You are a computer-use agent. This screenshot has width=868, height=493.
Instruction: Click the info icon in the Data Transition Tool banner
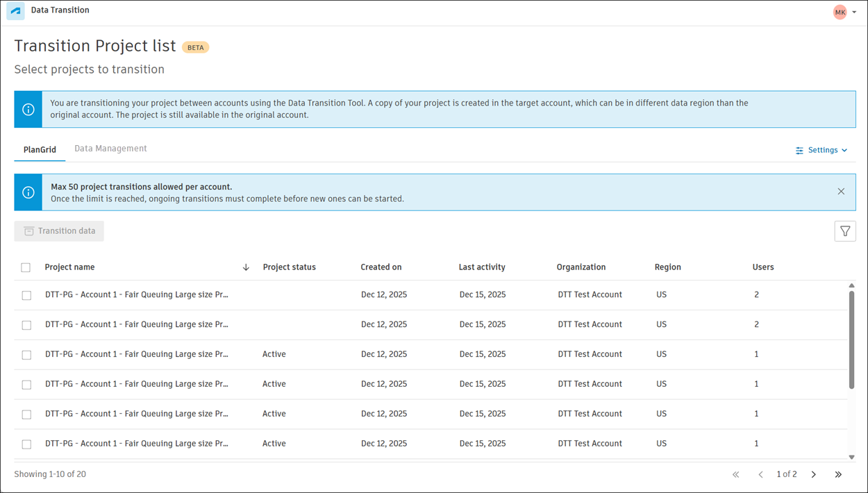(28, 109)
